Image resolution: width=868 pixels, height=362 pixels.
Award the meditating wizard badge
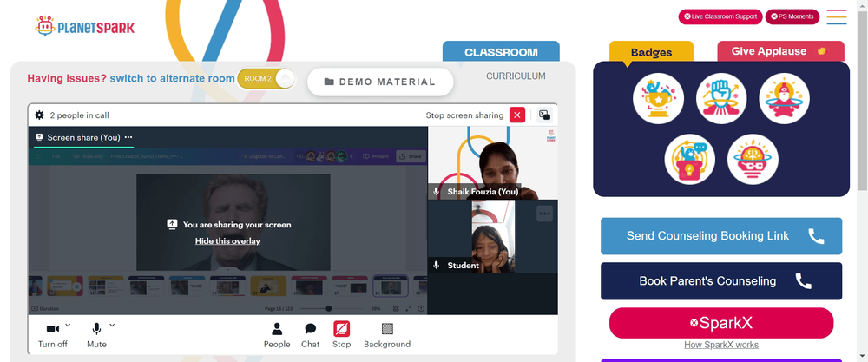point(785,98)
